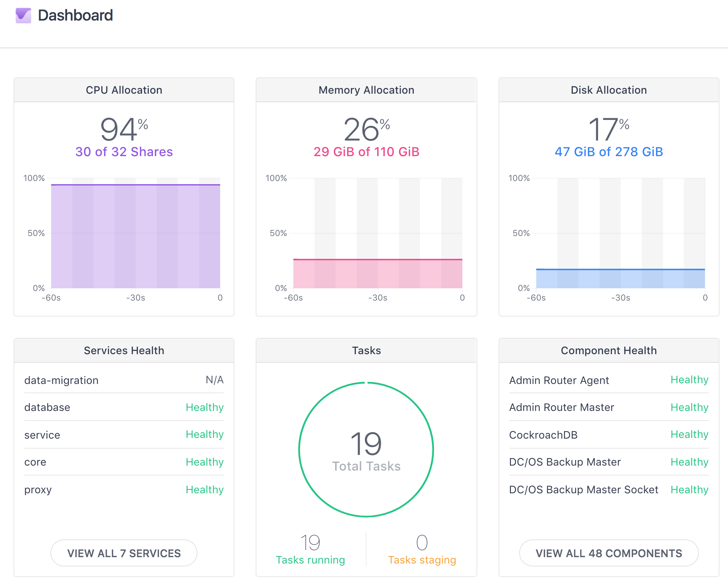Screen dimensions: 728x582
Task: Click the purple CPU allocation chart area
Action: tap(136, 236)
